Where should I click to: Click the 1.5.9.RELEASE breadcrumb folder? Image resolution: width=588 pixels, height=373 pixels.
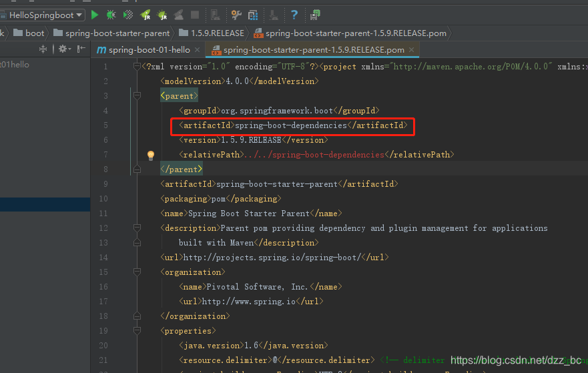(212, 33)
